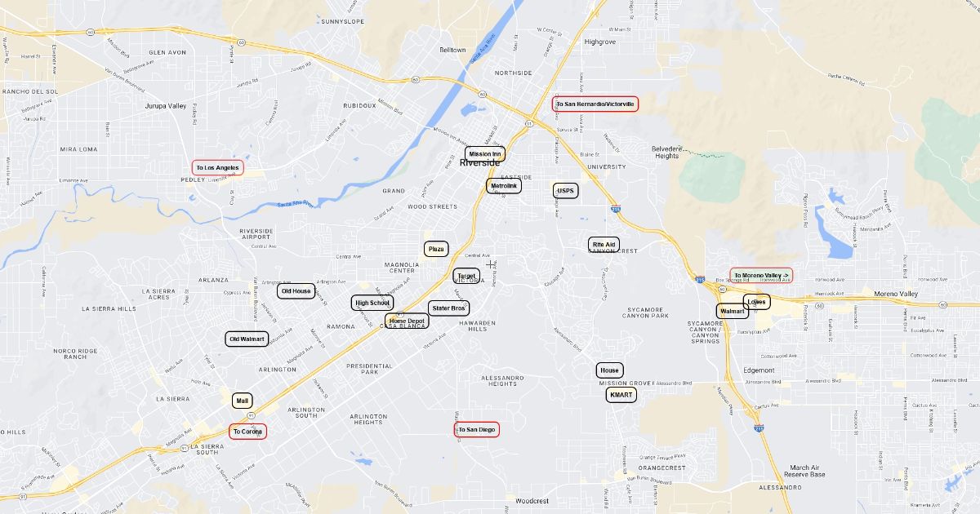Open the To San Bernardino/Victorville label

point(595,104)
